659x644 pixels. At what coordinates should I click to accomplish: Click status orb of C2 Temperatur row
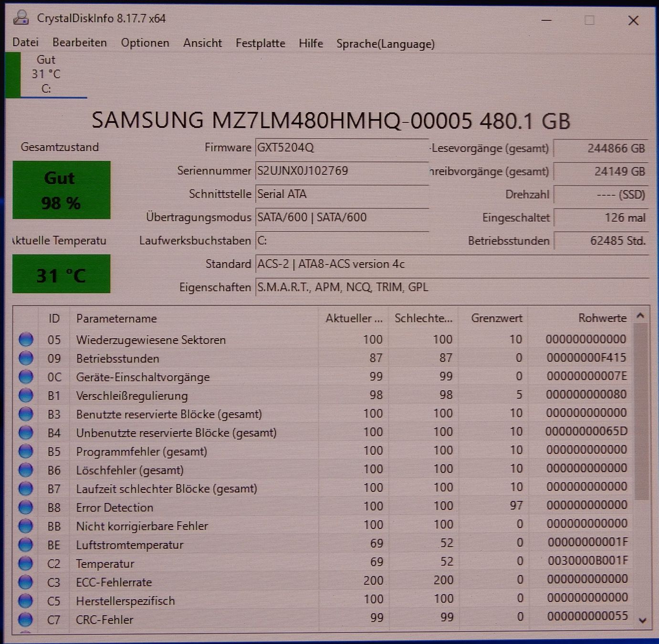(26, 563)
